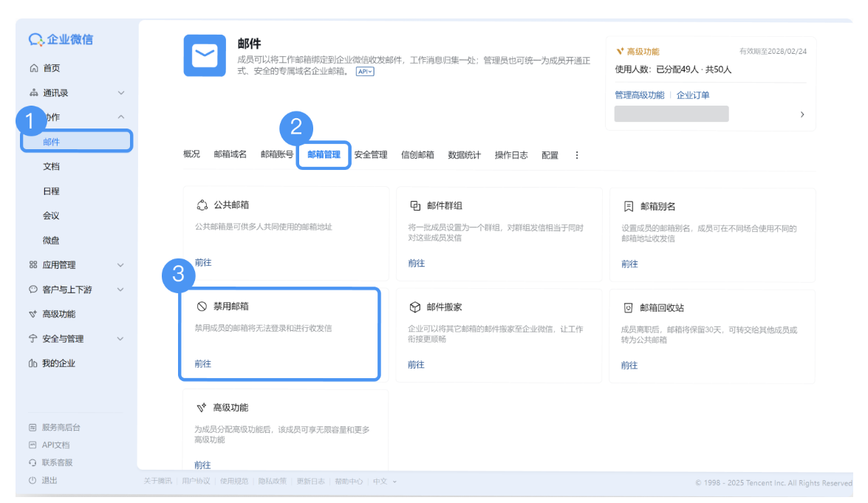Click the 高级功能 sidebar icon

click(33, 314)
